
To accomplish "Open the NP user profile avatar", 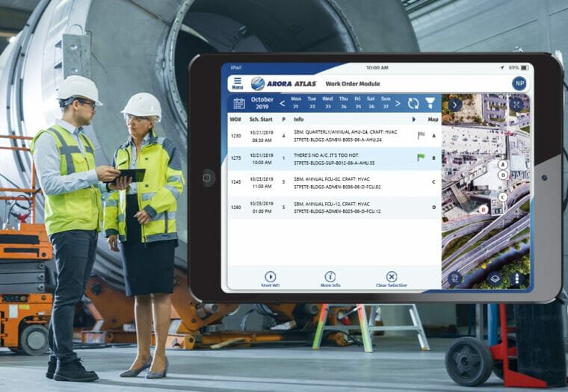I will click(519, 83).
